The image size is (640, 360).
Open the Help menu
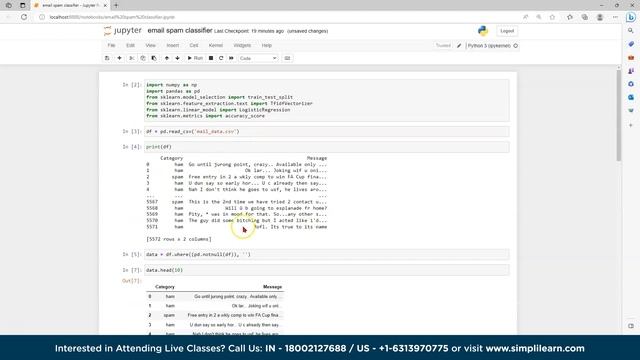tap(267, 45)
